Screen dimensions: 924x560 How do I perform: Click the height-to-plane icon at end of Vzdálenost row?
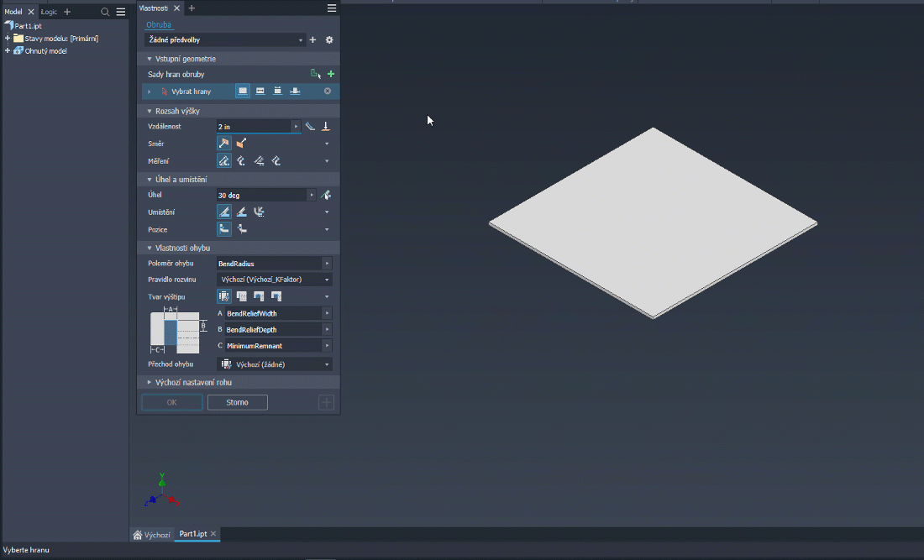point(325,126)
